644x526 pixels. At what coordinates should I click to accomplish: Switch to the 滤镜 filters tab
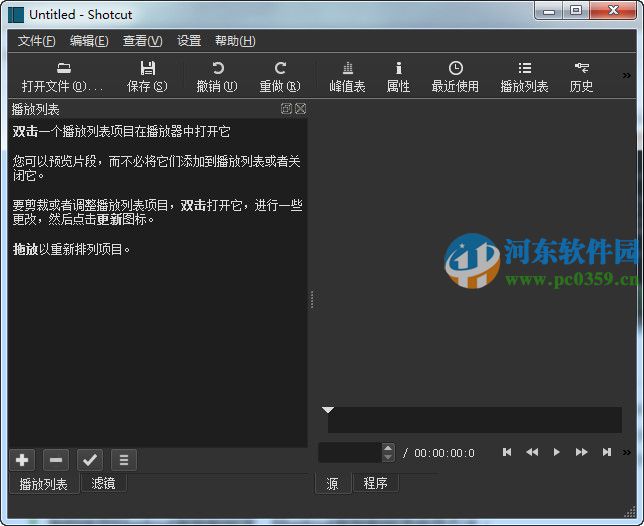point(104,483)
